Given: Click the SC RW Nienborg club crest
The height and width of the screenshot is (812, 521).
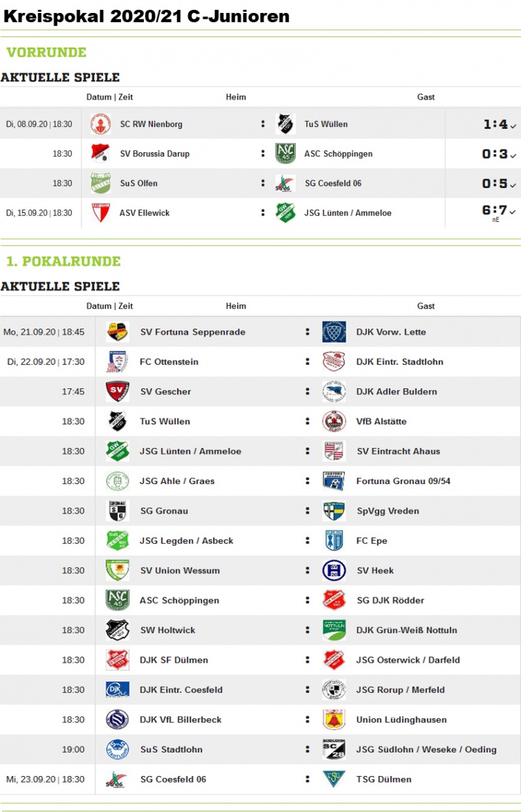Looking at the screenshot, I should pyautogui.click(x=101, y=124).
